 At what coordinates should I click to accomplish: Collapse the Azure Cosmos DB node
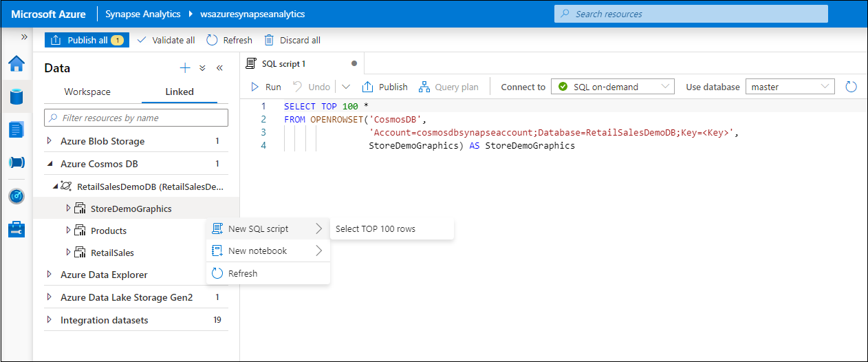pos(50,164)
